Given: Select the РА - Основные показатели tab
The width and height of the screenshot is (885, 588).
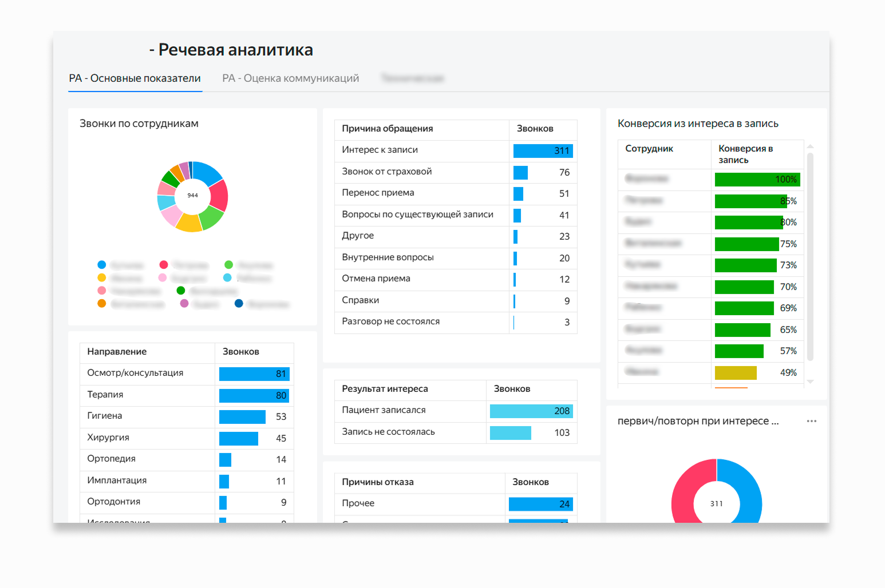Looking at the screenshot, I should tap(135, 78).
